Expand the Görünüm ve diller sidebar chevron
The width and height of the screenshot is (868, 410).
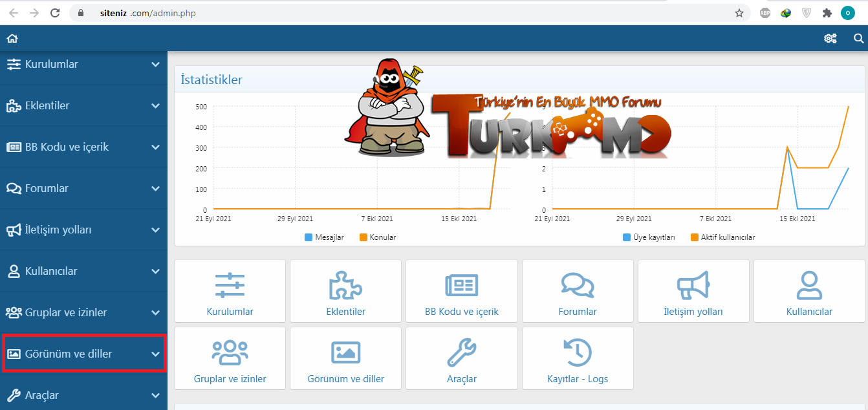[x=155, y=354]
